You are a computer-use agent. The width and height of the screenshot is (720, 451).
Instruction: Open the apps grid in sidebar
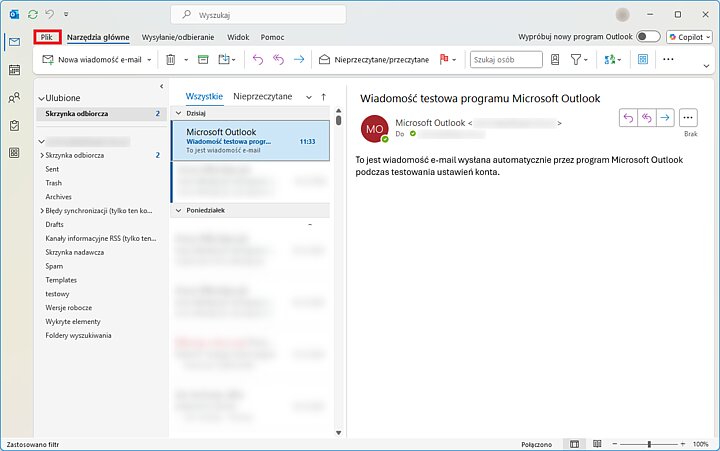[14, 153]
